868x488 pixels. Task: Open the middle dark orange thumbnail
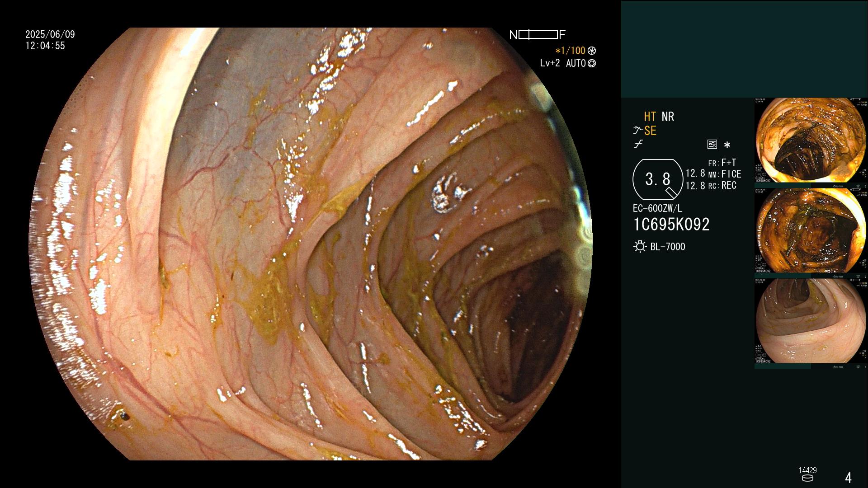pos(811,230)
